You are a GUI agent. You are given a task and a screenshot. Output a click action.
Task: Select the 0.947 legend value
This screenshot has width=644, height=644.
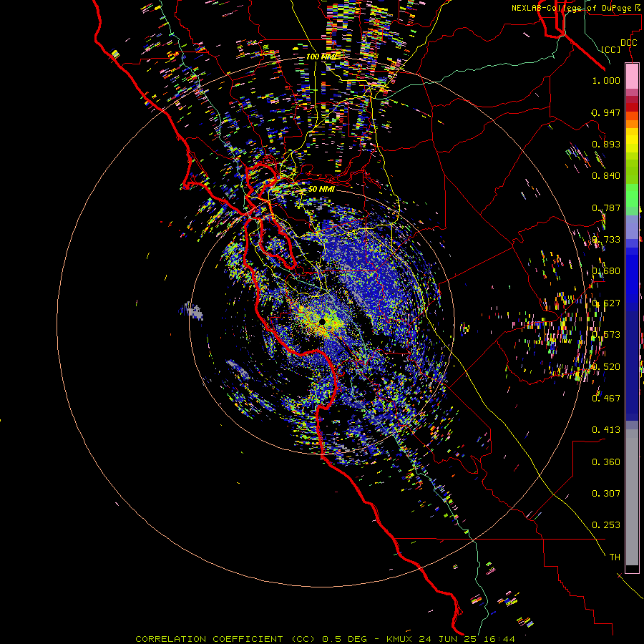click(x=606, y=112)
